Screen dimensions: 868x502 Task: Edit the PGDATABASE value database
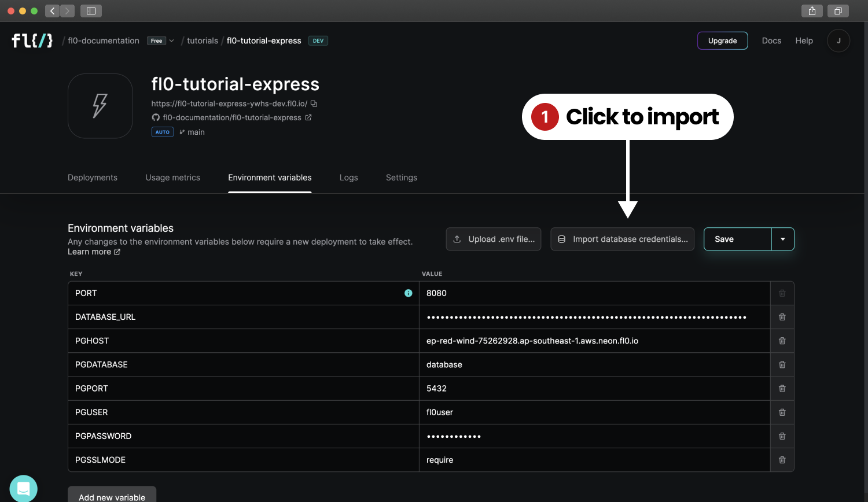click(594, 364)
